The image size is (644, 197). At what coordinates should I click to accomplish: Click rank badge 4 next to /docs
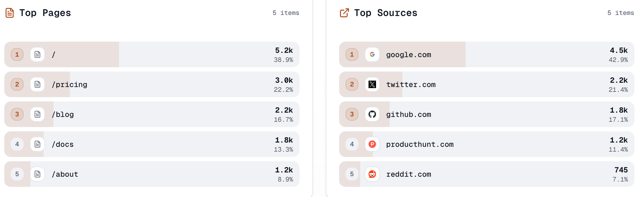[17, 144]
